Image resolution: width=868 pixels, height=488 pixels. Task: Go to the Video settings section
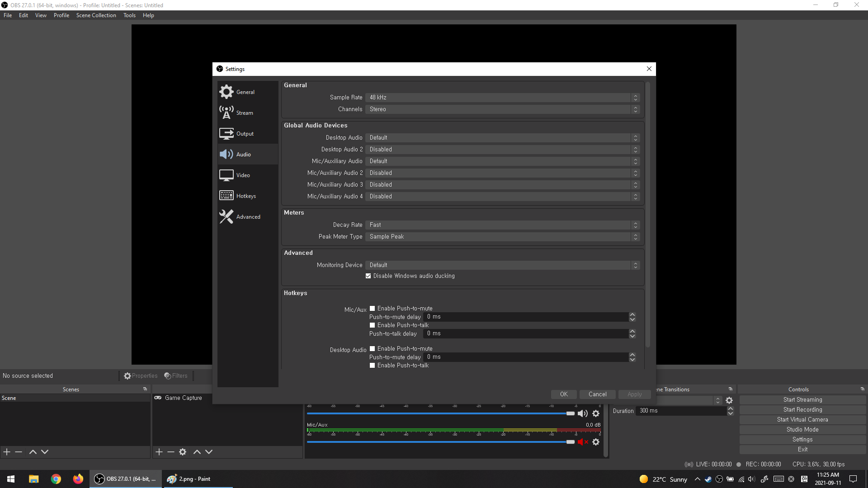point(243,175)
